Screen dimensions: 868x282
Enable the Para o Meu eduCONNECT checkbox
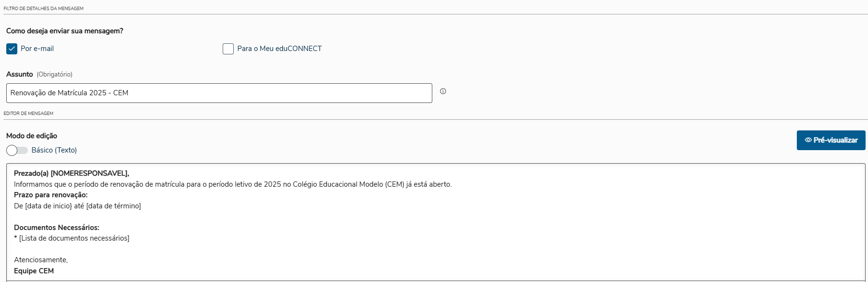tap(228, 49)
